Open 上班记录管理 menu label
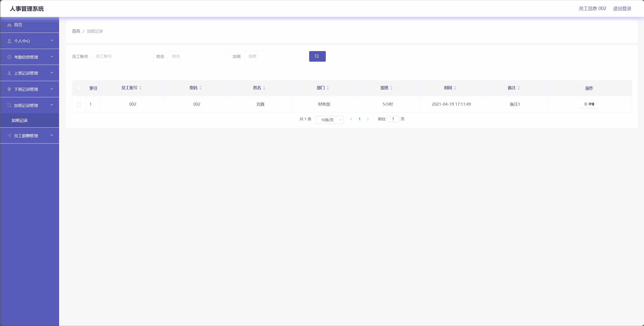This screenshot has width=644, height=326. (x=26, y=73)
